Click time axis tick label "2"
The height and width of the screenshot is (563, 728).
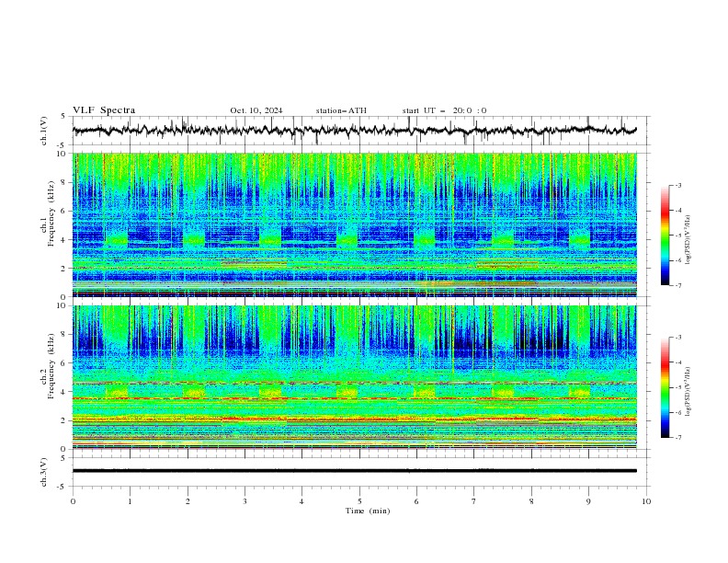click(188, 501)
